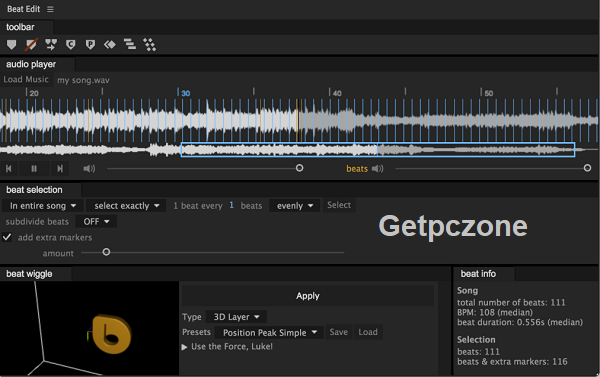Open the subdivide beats OFF dropdown
Image resolution: width=600 pixels, height=377 pixels.
96,222
